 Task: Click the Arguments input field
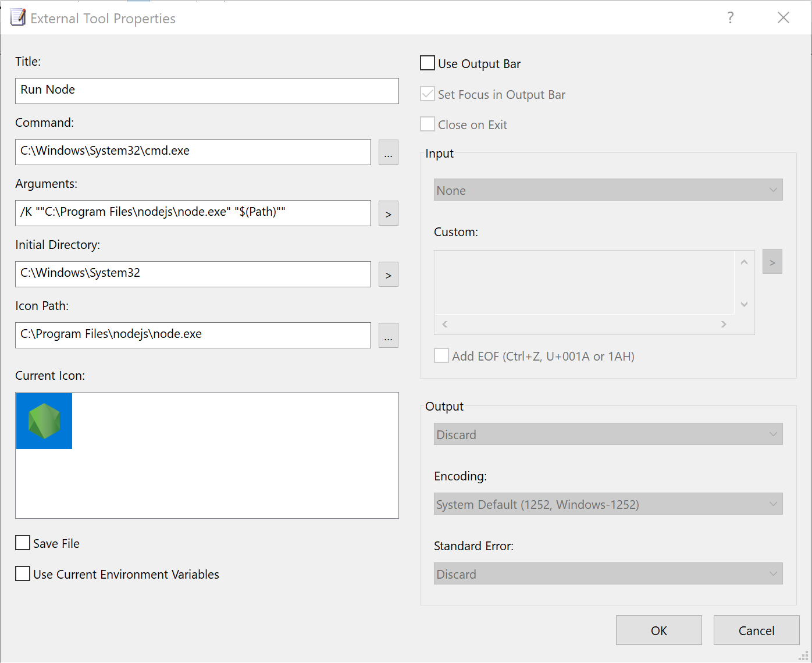[193, 213]
